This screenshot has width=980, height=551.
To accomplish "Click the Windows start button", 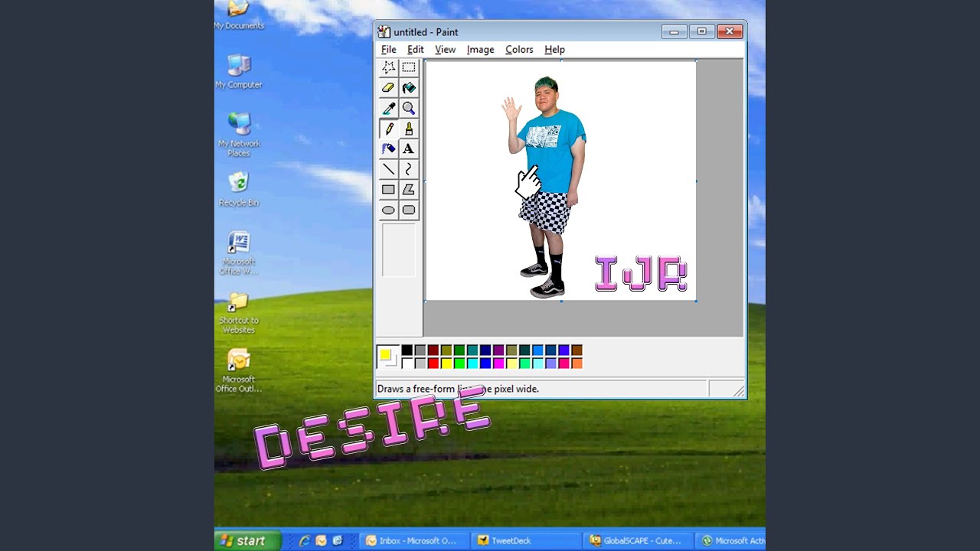I will pyautogui.click(x=247, y=540).
